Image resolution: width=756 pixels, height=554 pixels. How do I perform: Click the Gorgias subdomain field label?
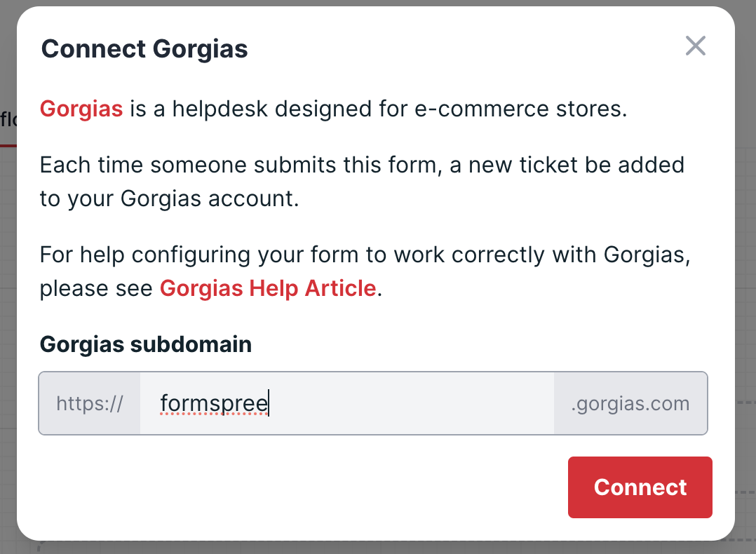pyautogui.click(x=145, y=344)
